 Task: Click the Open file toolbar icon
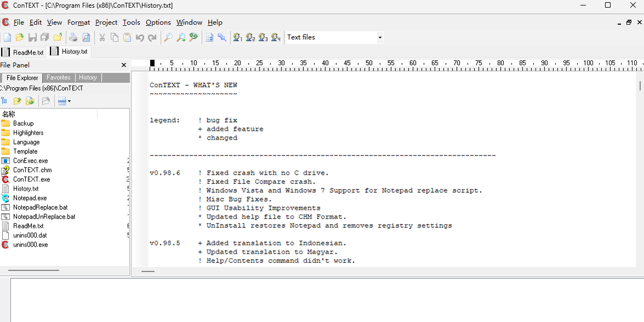tap(20, 37)
